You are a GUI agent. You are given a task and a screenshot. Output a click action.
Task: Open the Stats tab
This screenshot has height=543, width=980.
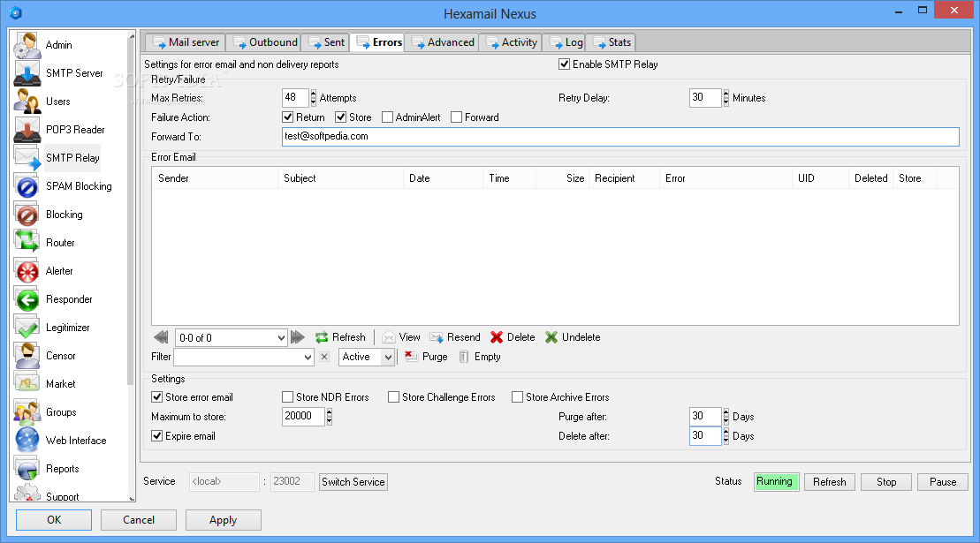612,42
